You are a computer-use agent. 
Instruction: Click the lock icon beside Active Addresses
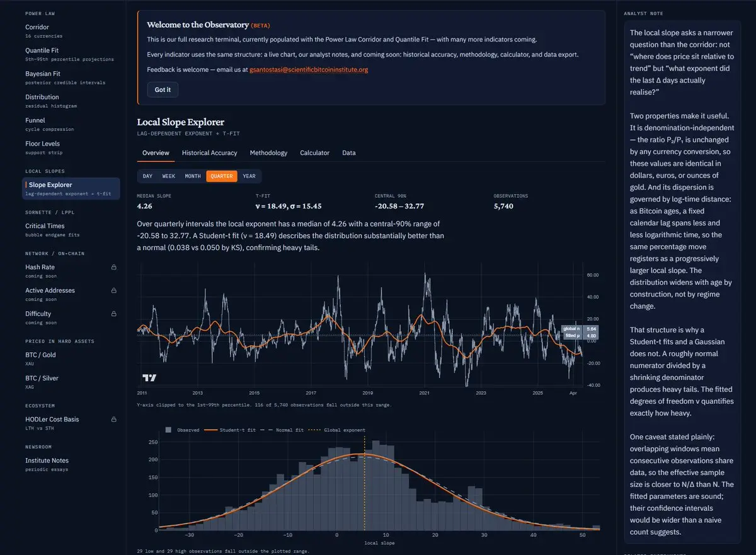(x=114, y=290)
